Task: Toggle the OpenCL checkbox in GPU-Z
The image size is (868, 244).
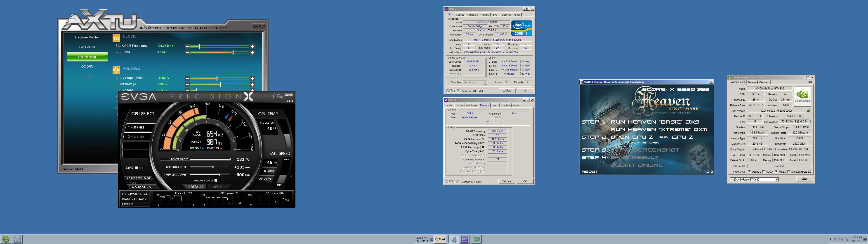Action: 749,171
